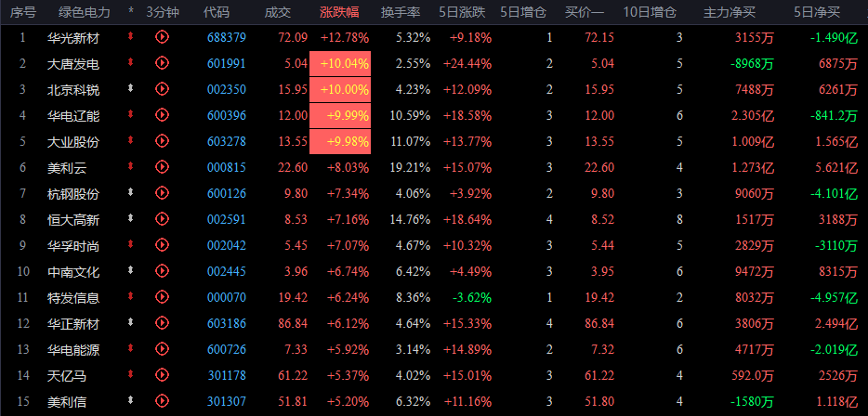Open 3-minute chart icon for 华正新材
Image resolution: width=868 pixels, height=416 pixels.
pyautogui.click(x=162, y=322)
